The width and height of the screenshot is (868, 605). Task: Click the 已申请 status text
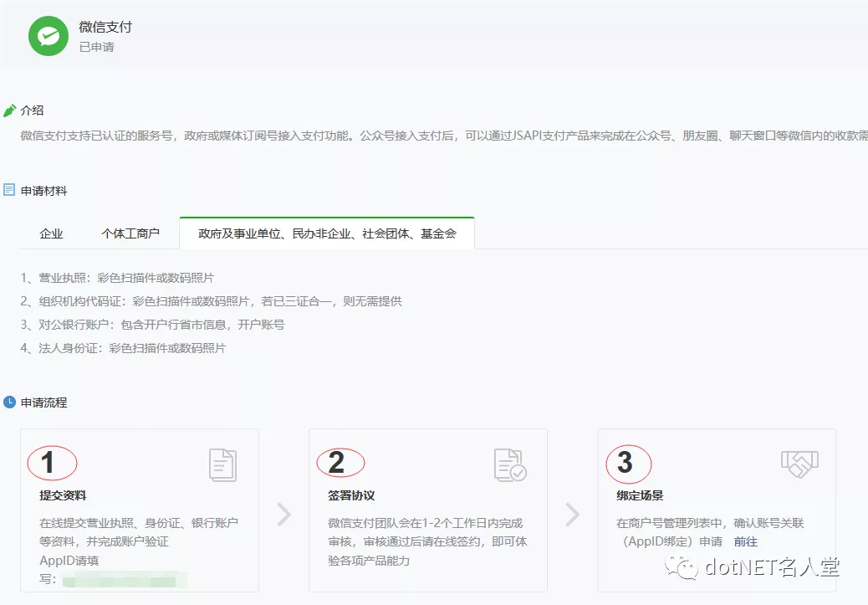click(96, 47)
